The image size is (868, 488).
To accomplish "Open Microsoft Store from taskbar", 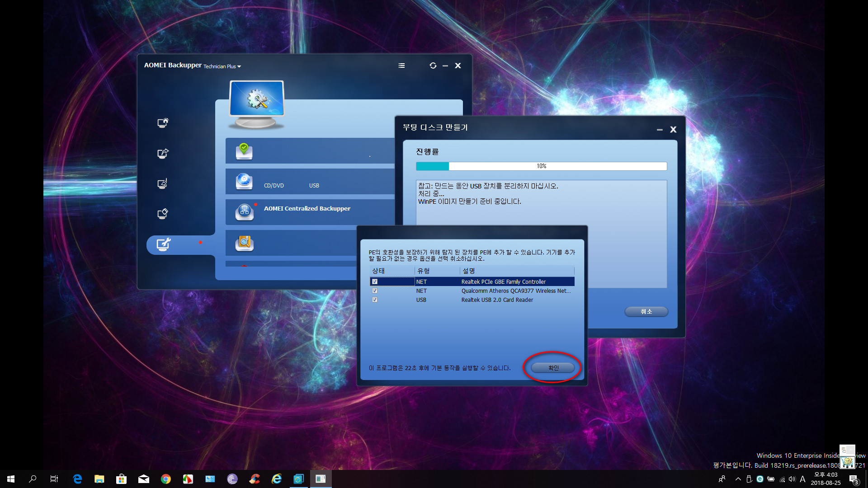I will (x=121, y=479).
